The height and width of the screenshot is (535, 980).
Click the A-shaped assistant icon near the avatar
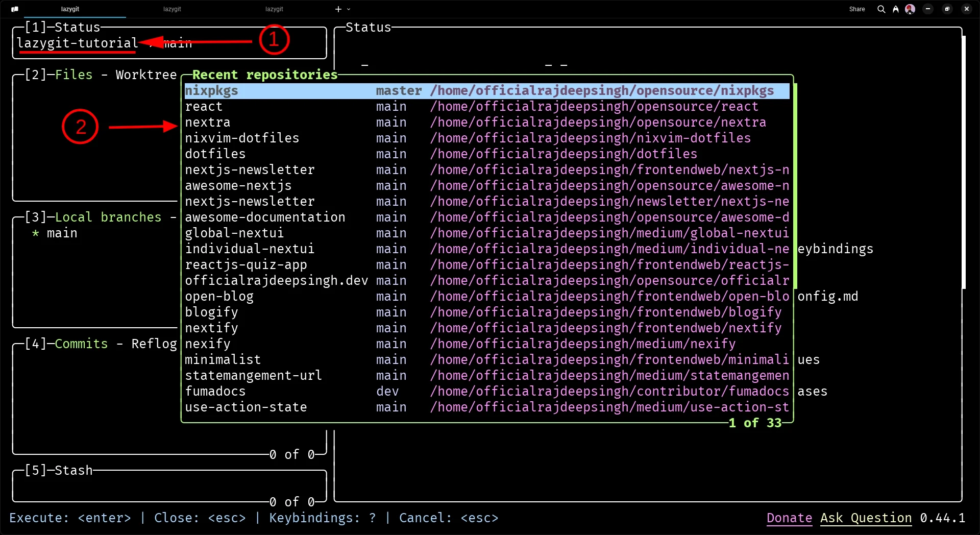pos(896,9)
